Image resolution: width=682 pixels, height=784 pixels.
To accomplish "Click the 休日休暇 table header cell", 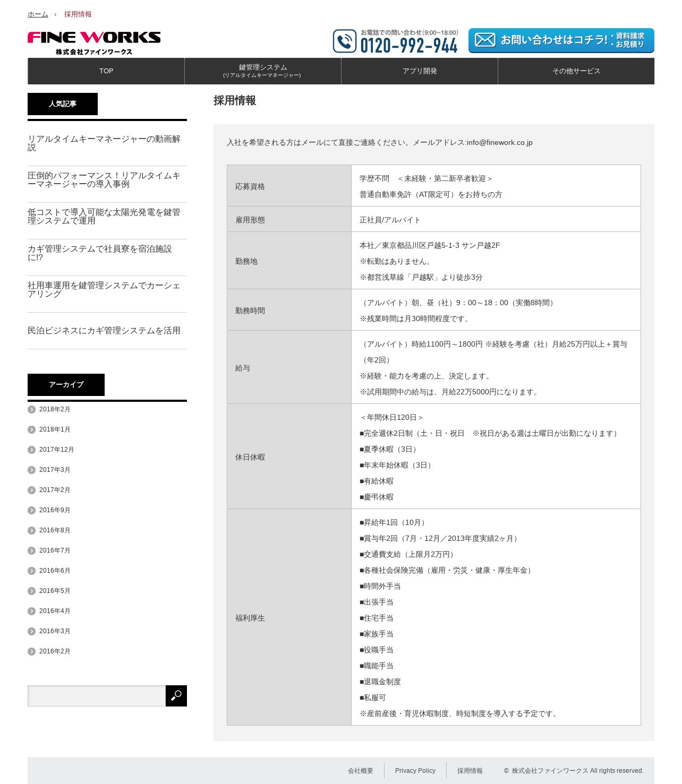I will 289,456.
